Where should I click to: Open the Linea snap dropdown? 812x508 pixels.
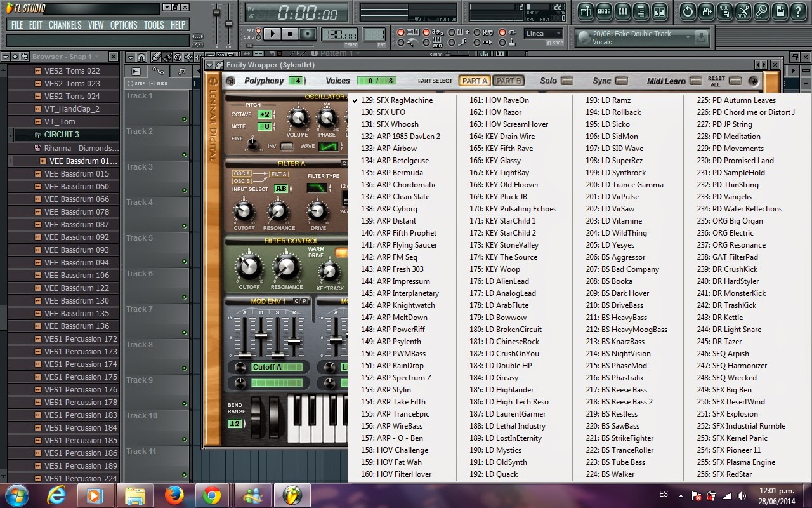(x=544, y=34)
